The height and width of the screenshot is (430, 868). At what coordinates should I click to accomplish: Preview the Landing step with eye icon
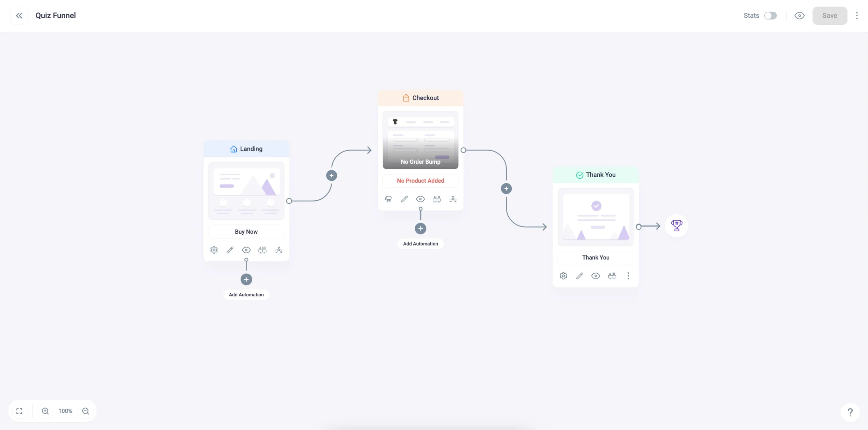[246, 250]
